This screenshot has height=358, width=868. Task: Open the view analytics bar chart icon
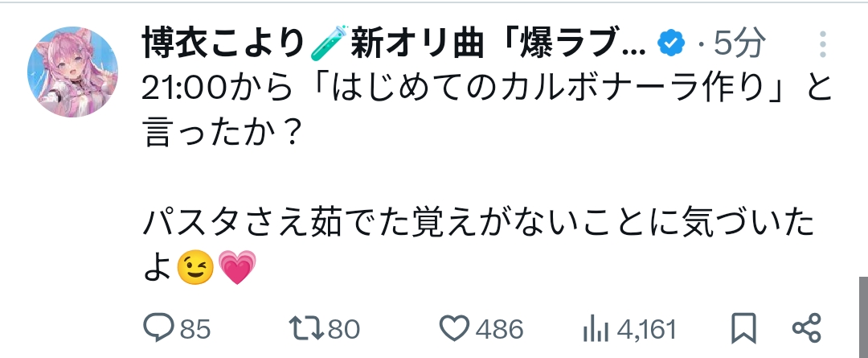[596, 328]
